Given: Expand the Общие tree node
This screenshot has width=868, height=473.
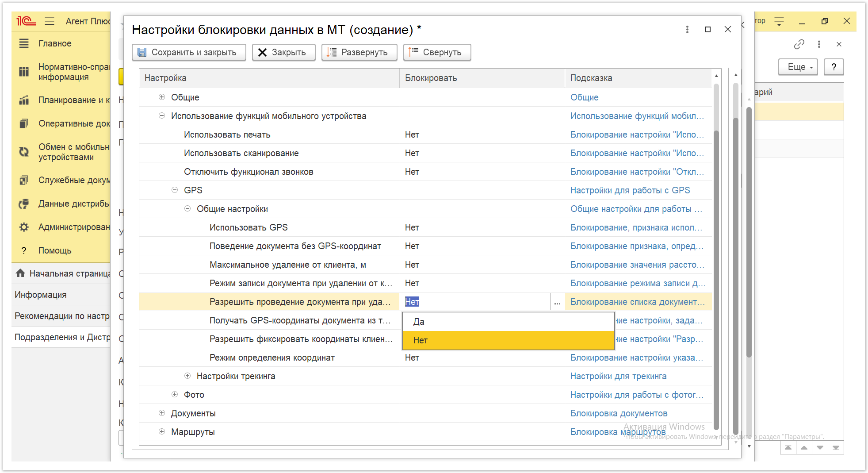Looking at the screenshot, I should tap(162, 97).
